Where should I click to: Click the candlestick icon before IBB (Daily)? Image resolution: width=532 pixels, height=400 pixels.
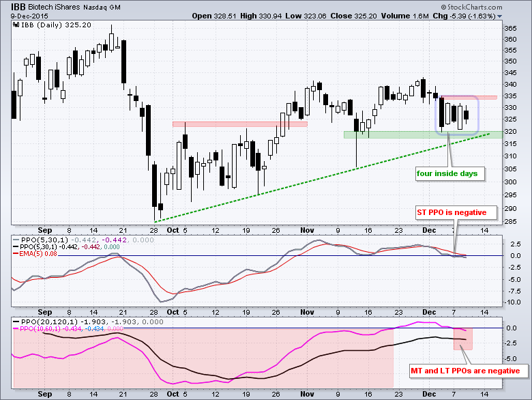(x=16, y=25)
